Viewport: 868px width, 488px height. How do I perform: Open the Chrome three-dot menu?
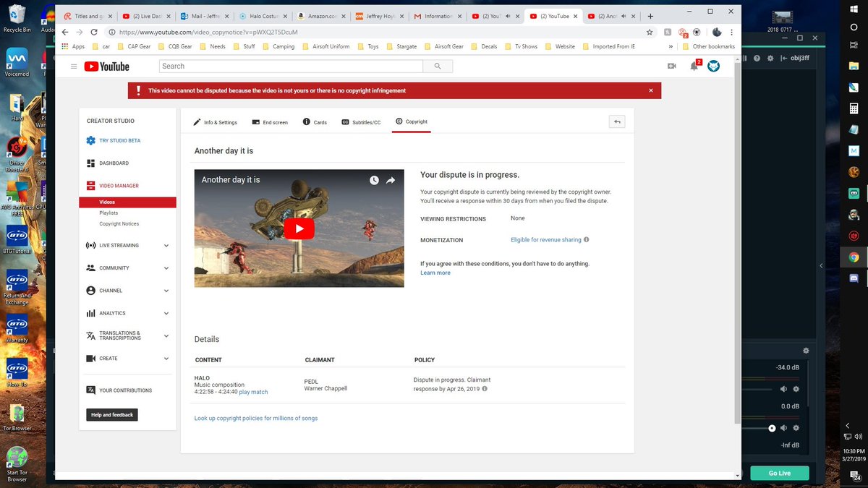731,32
